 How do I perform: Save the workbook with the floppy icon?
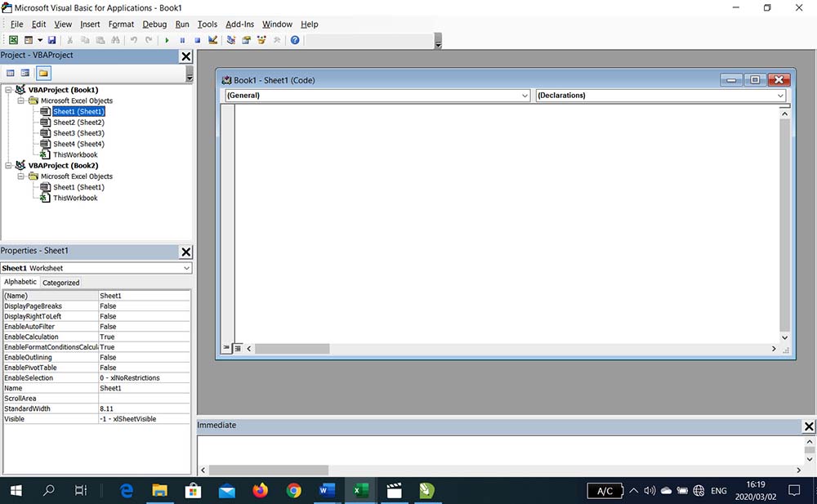click(51, 40)
